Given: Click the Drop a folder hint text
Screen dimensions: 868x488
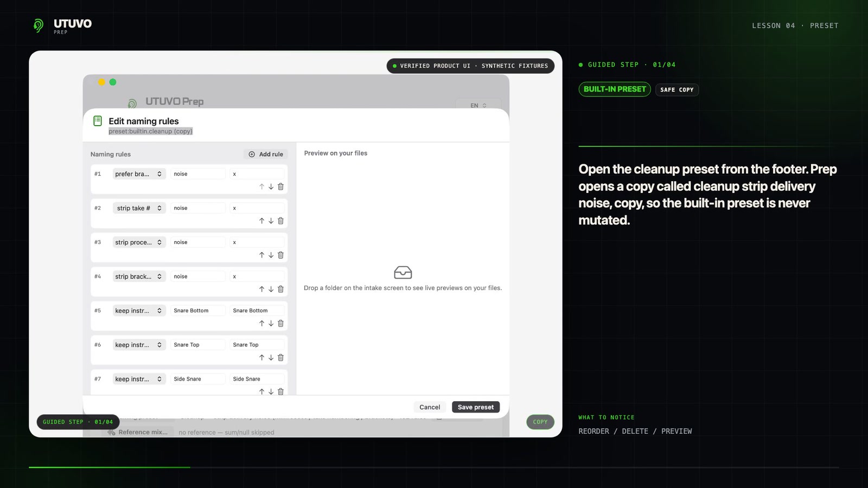Looking at the screenshot, I should 403,288.
